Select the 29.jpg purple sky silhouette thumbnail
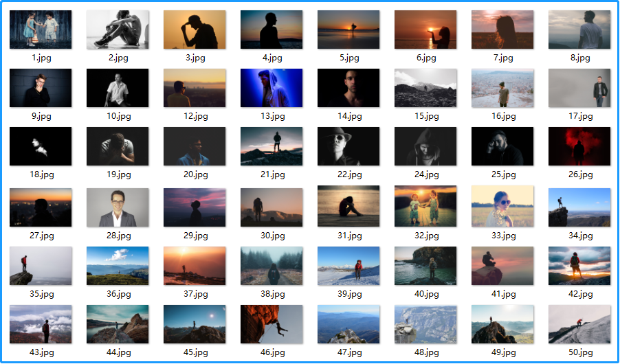The height and width of the screenshot is (364, 620). 195,207
